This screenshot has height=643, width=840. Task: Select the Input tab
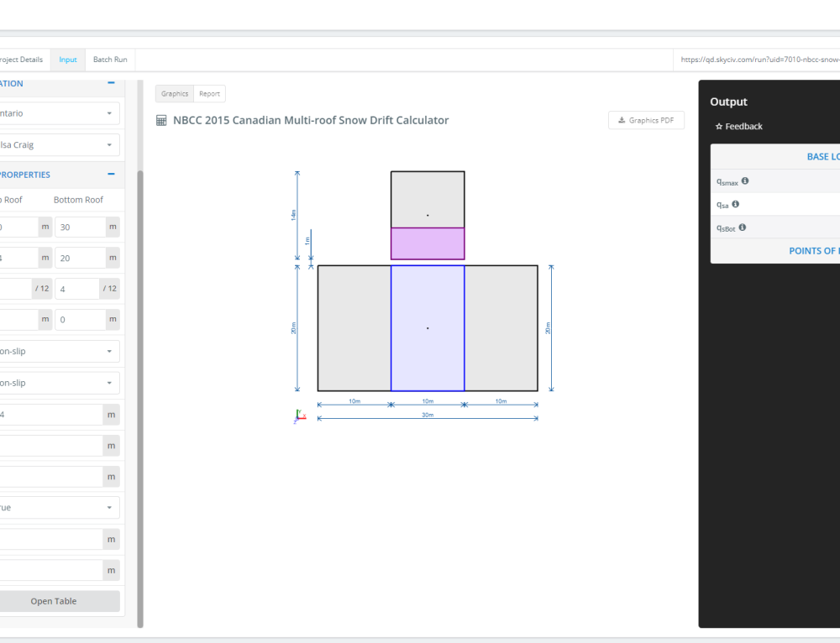tap(67, 60)
